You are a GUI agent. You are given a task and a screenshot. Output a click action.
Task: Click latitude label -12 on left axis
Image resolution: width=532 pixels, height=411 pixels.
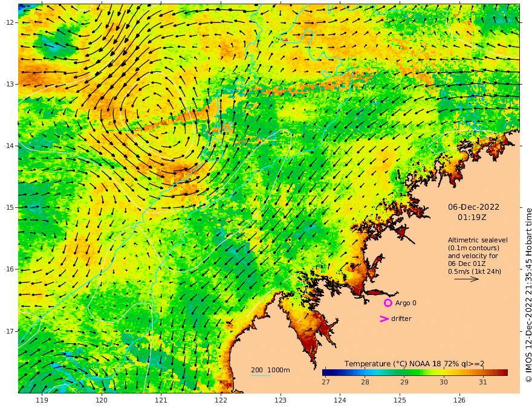point(8,22)
